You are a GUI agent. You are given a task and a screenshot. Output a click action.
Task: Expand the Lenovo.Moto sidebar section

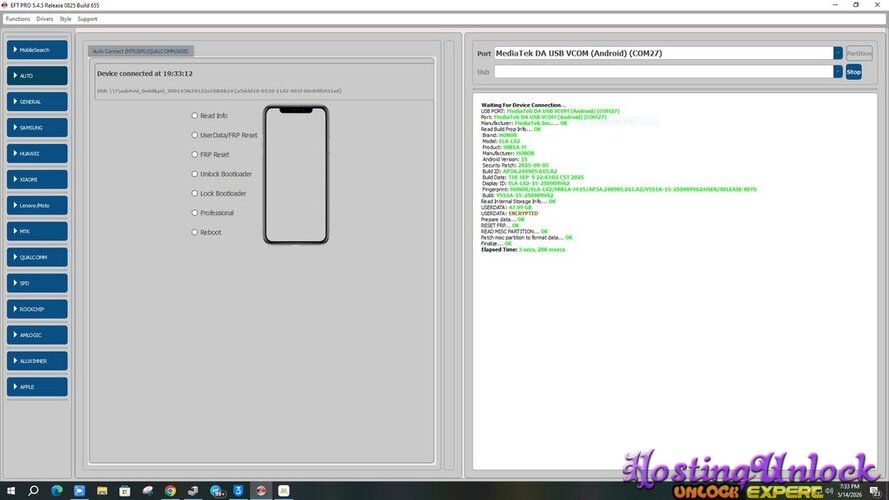[x=37, y=206]
